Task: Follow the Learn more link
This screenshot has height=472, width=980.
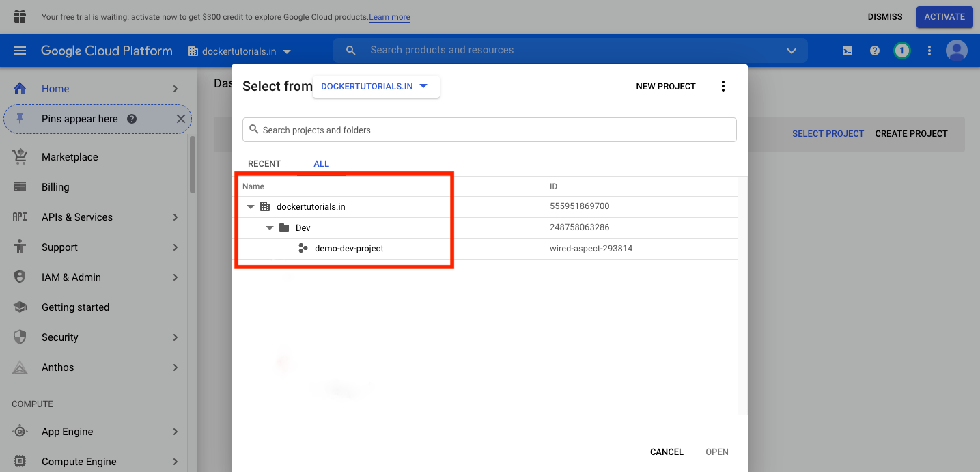Action: tap(389, 17)
